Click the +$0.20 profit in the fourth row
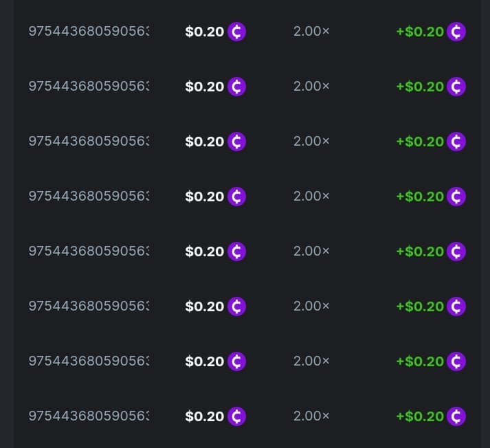The height and width of the screenshot is (448, 490). pos(420,197)
